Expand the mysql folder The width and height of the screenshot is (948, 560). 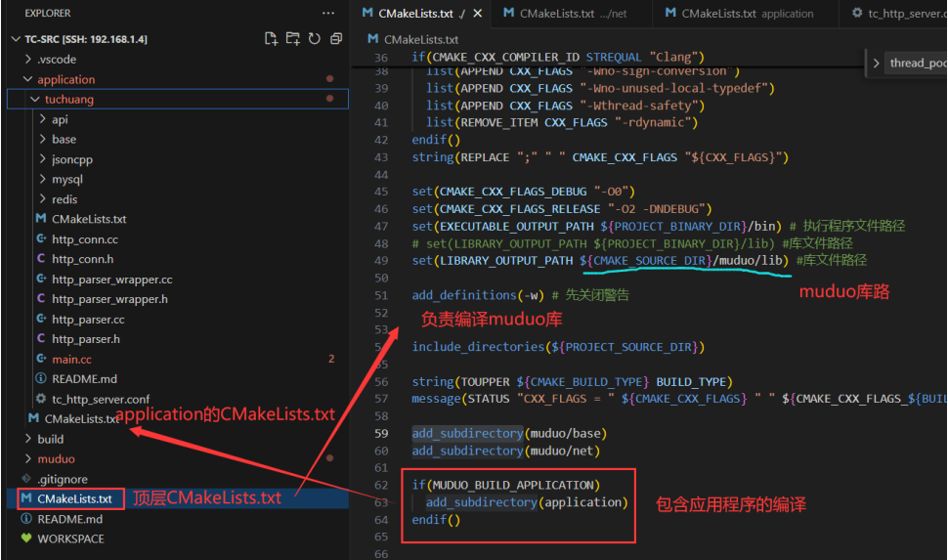point(42,179)
